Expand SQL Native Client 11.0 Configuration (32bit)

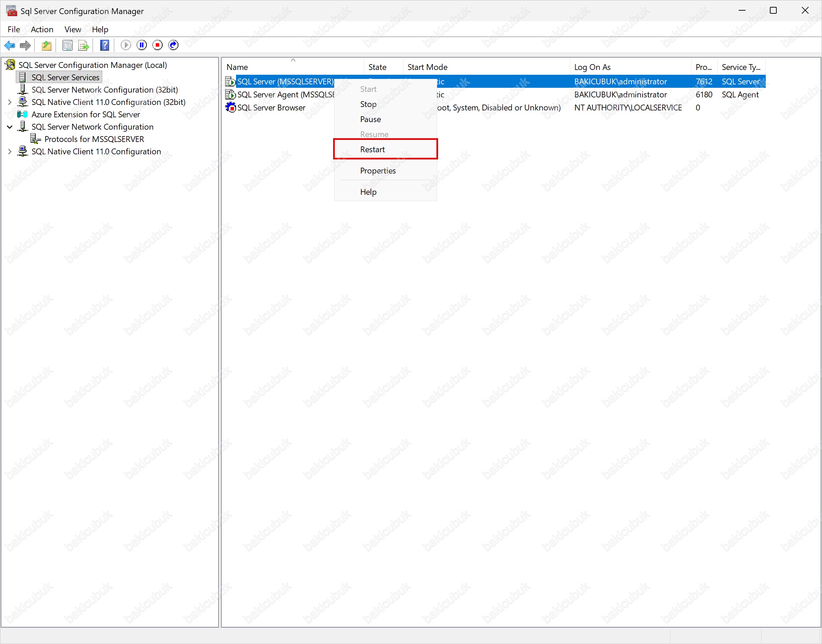(x=10, y=102)
